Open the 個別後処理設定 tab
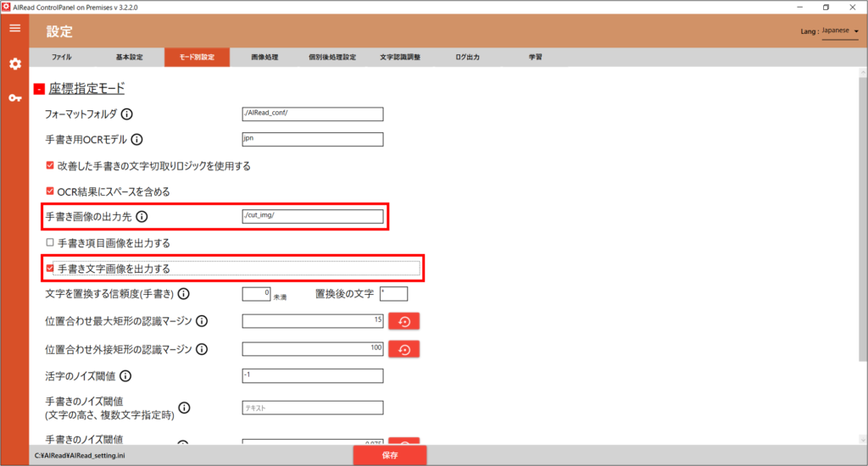This screenshot has height=466, width=868. (x=332, y=57)
